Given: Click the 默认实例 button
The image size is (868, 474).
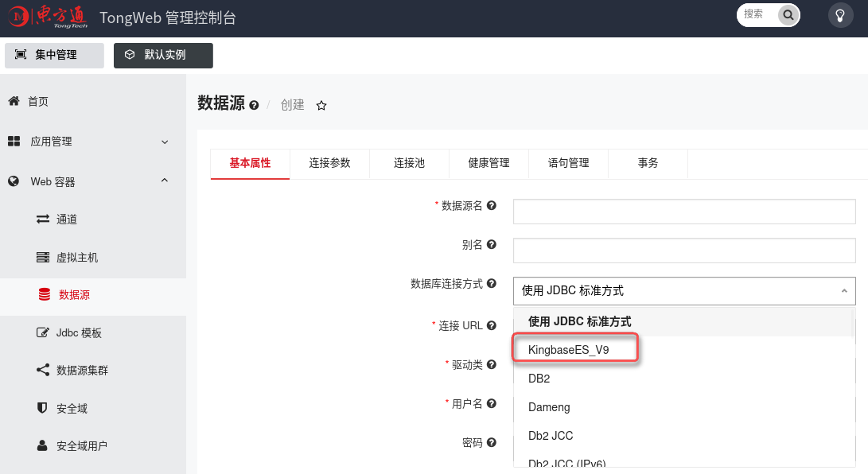Looking at the screenshot, I should coord(163,56).
